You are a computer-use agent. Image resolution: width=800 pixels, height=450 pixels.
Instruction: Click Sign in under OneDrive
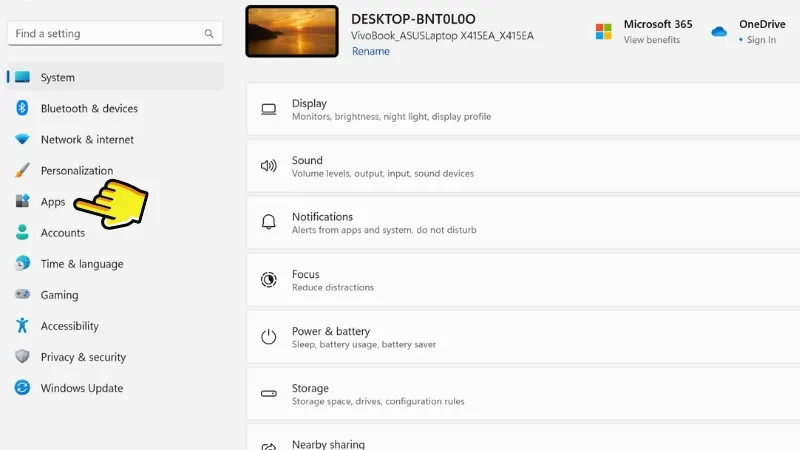point(761,40)
